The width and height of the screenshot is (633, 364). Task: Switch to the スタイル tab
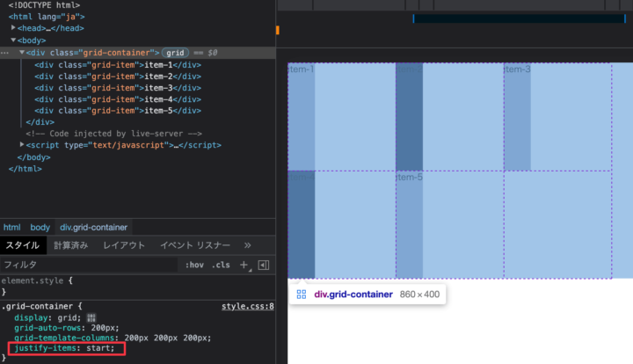pyautogui.click(x=23, y=245)
